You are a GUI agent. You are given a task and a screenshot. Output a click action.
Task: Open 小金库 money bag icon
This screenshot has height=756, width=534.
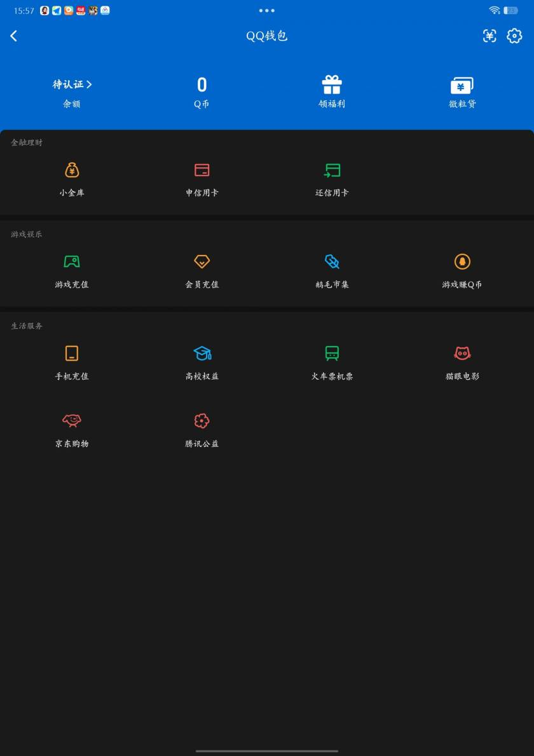click(72, 170)
